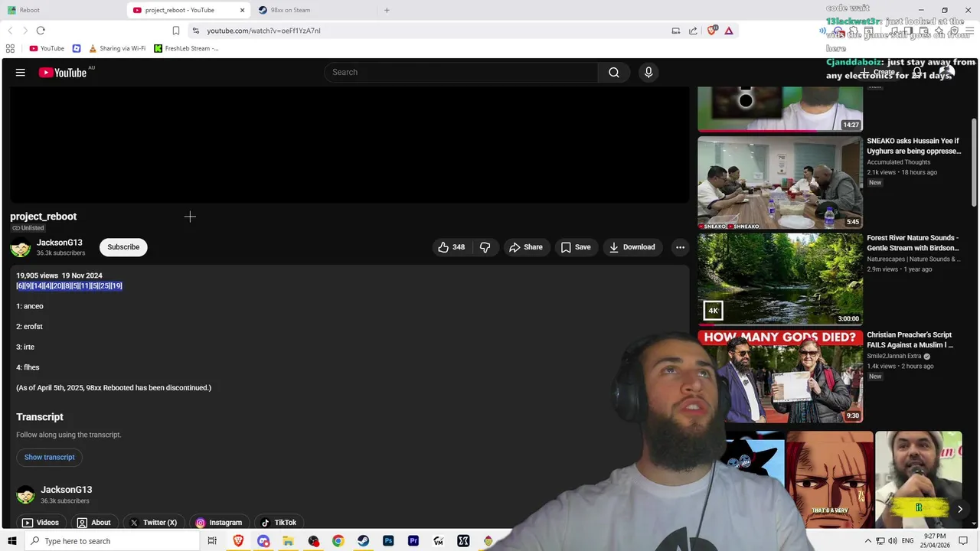Subscribe to JacksonG13 channel
This screenshot has height=551, width=980.
tap(123, 247)
